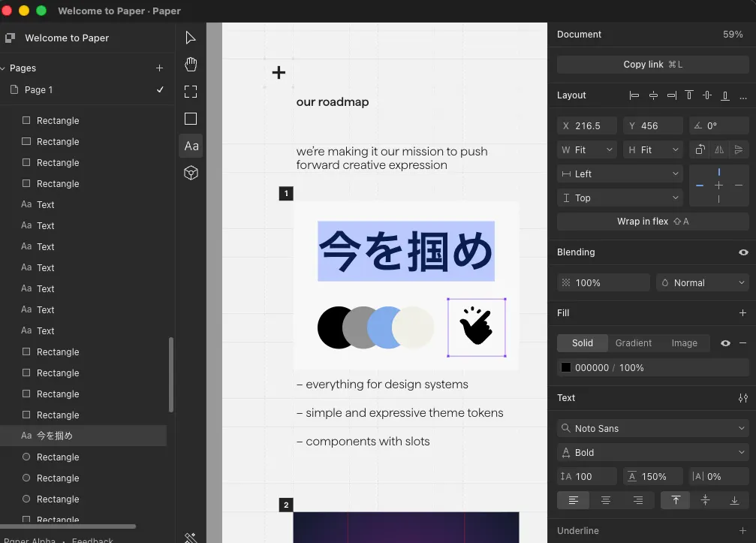Click the Copy link button
This screenshot has height=543, width=756.
tap(653, 64)
